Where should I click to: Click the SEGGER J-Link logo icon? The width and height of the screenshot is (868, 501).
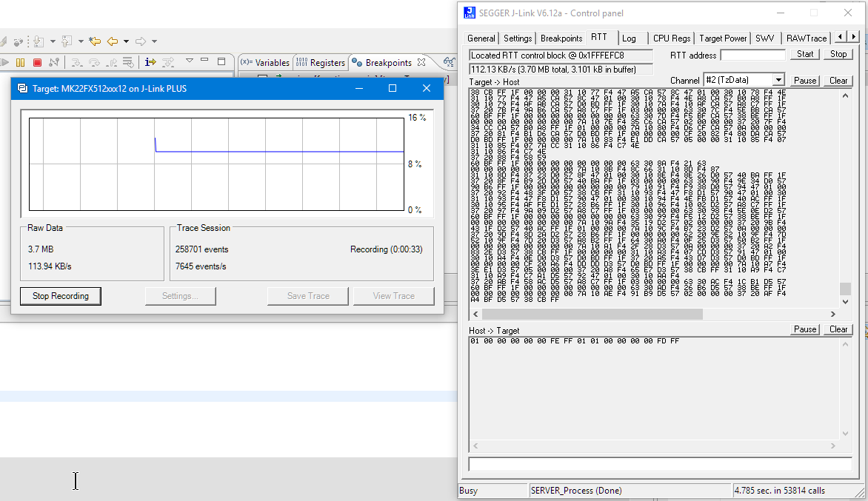click(x=469, y=13)
